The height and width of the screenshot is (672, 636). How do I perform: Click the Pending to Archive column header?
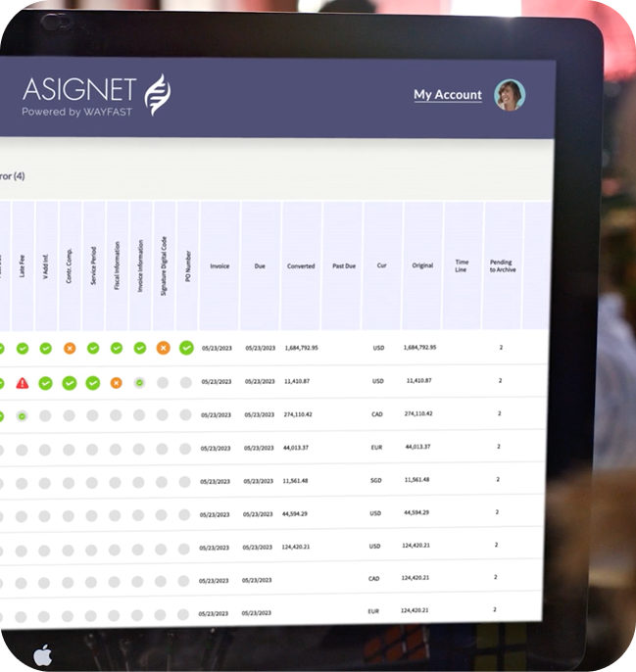(x=502, y=265)
